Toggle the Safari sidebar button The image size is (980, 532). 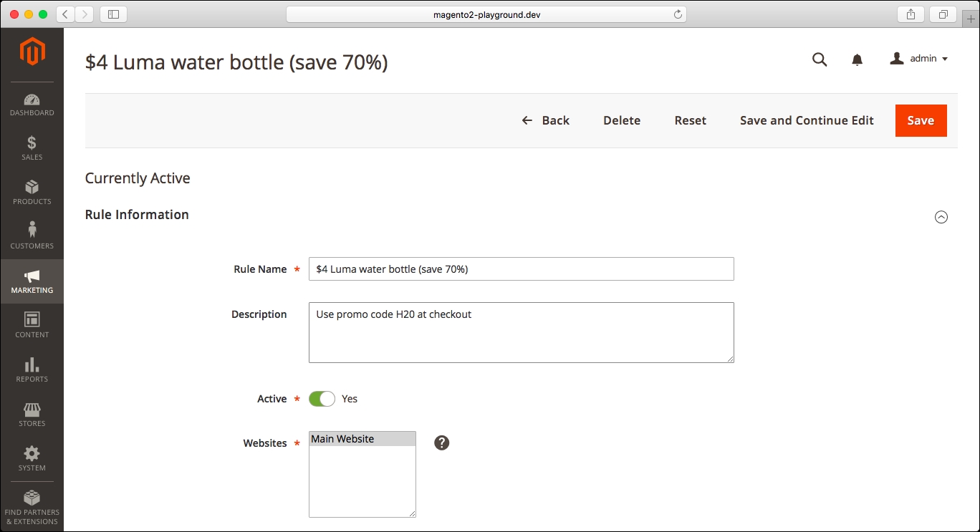113,14
